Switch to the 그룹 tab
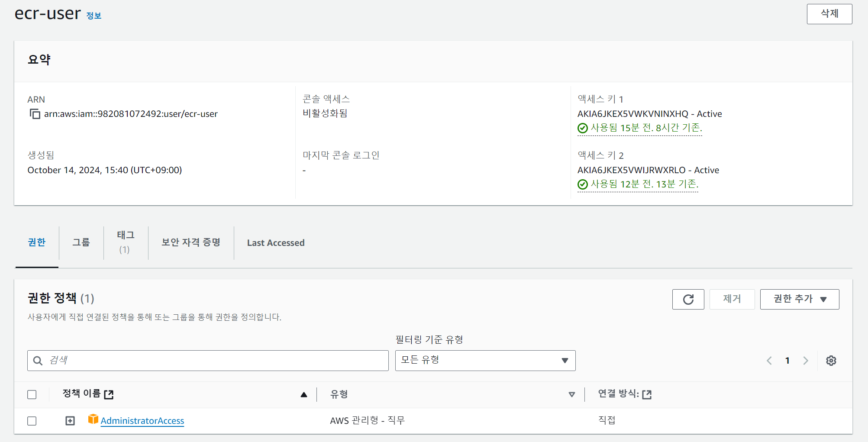This screenshot has width=868, height=442. 81,242
